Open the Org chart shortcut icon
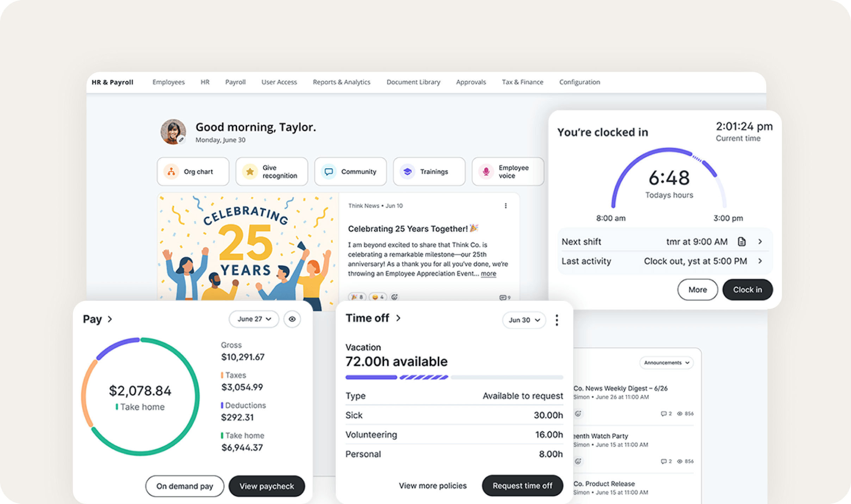 (171, 172)
